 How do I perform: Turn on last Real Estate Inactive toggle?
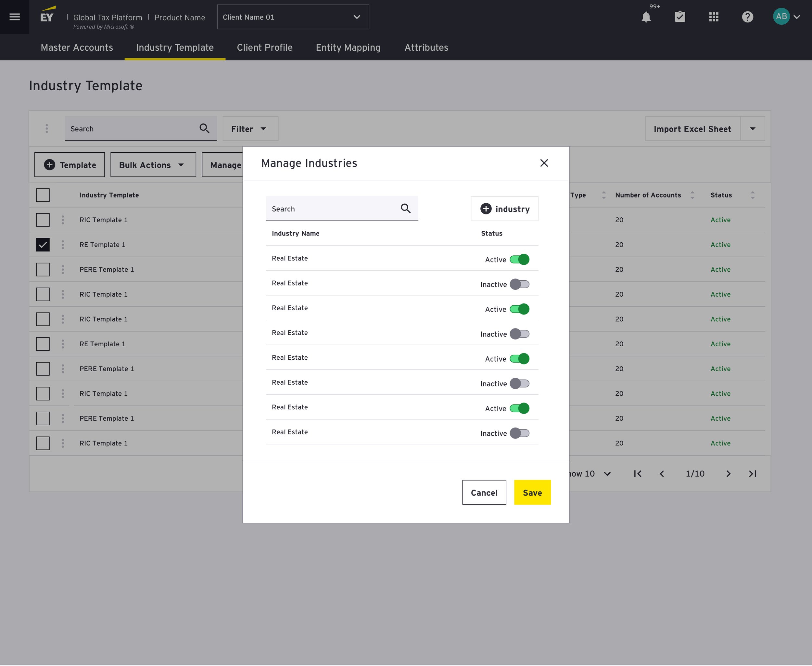[x=519, y=433]
